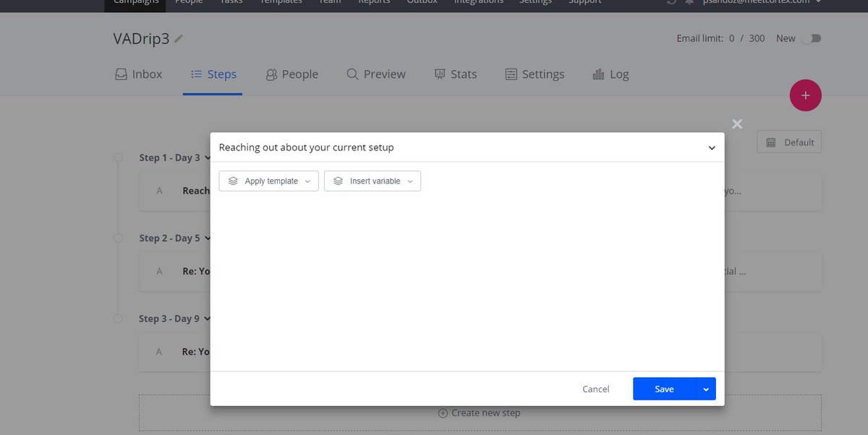The height and width of the screenshot is (435, 868).
Task: Expand the Step 3 - Day 9 chevron
Action: [208, 319]
